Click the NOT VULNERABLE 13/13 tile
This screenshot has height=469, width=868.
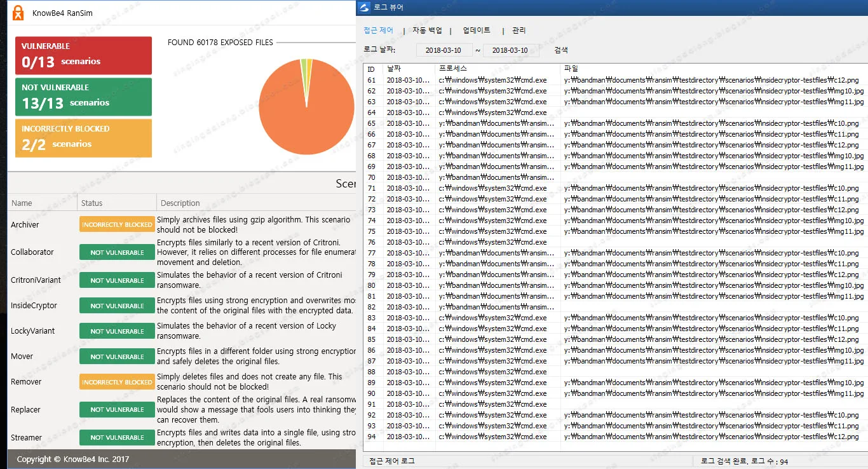click(84, 97)
